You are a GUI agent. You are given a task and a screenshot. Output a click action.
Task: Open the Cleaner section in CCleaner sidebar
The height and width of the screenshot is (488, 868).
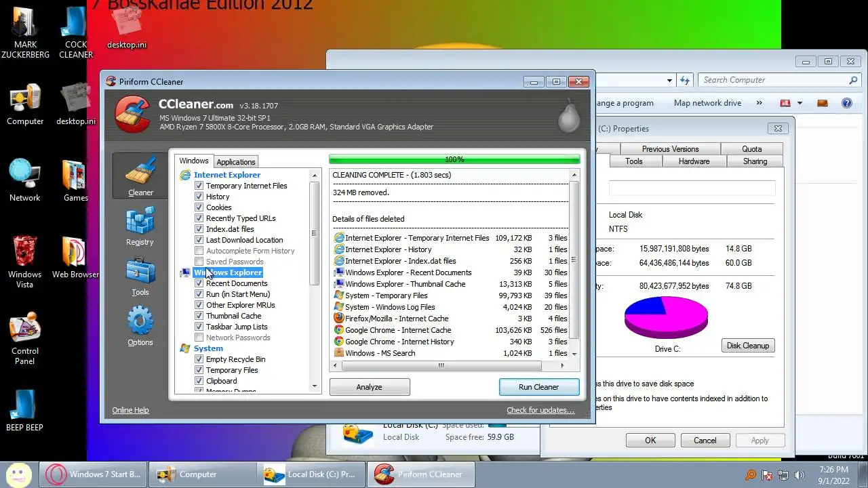point(140,176)
